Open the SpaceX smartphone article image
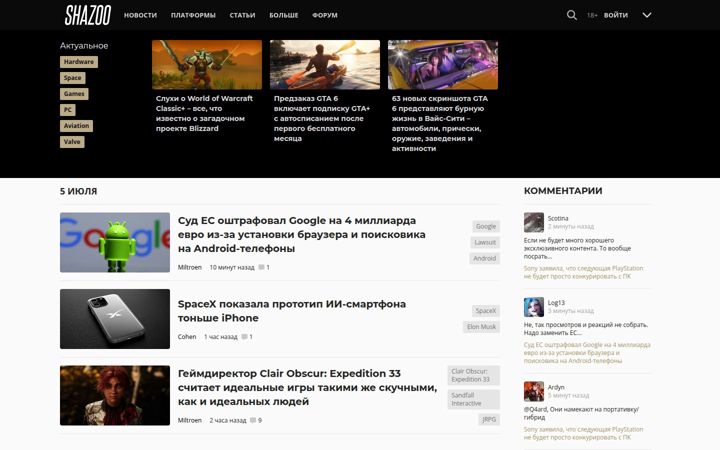 click(x=115, y=319)
